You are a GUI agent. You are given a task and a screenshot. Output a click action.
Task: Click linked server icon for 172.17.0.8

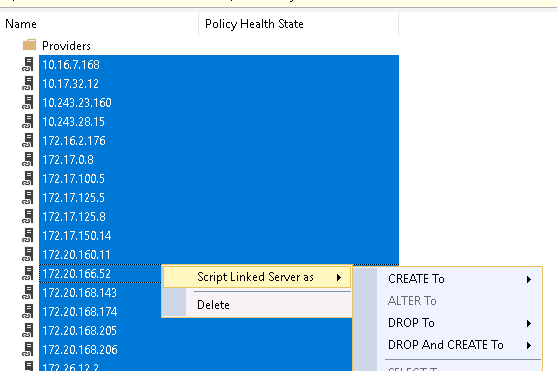pos(28,160)
